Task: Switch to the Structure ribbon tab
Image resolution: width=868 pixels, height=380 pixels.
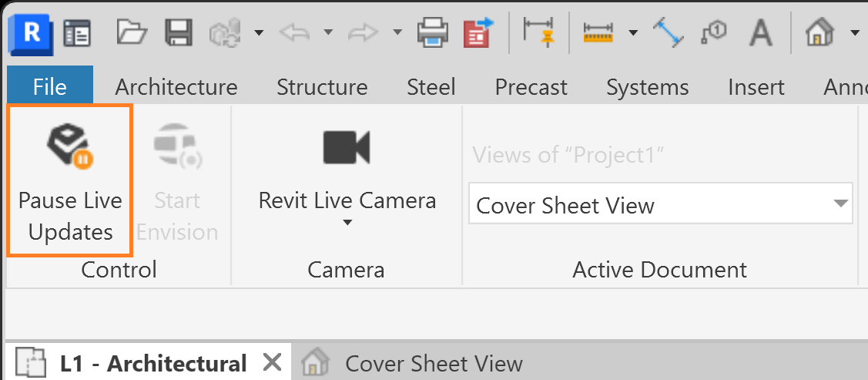Action: pos(322,87)
